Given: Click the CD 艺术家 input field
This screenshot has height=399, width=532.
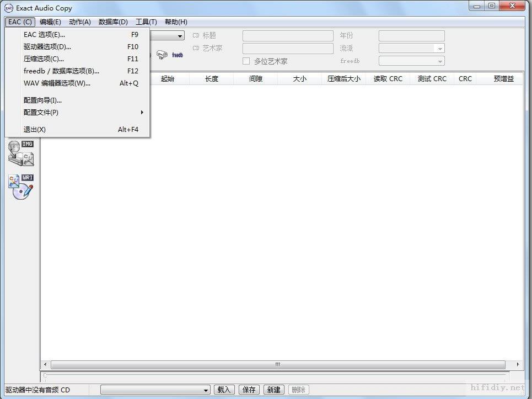Looking at the screenshot, I should (x=288, y=48).
